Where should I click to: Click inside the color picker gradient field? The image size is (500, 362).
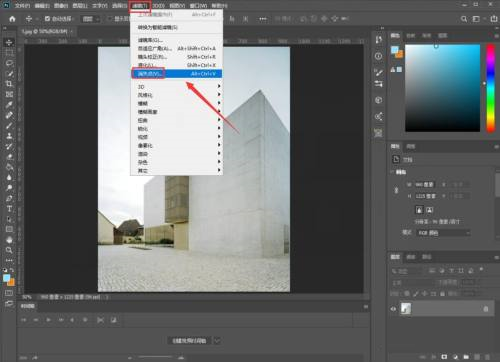[442, 88]
